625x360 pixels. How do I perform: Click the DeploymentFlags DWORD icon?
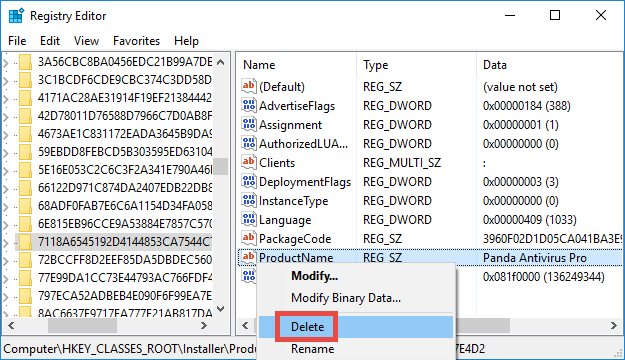tap(249, 181)
